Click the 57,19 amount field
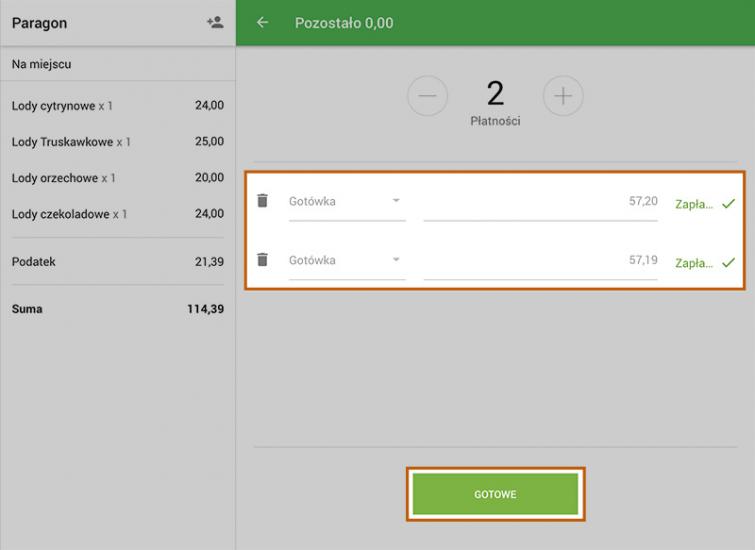 coord(540,261)
